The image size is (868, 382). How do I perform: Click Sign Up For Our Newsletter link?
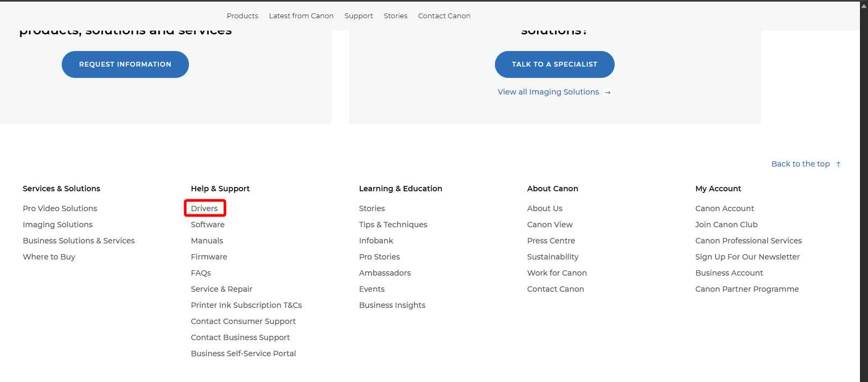pos(747,257)
